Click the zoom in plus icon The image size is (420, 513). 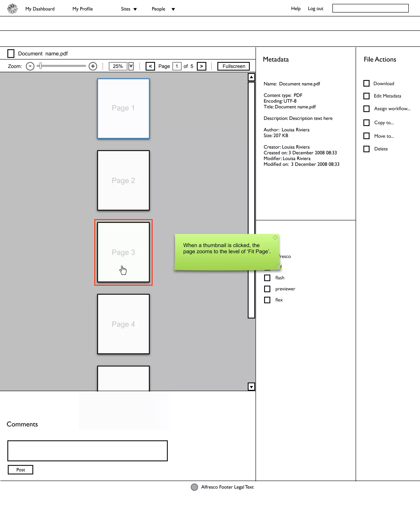(x=93, y=66)
